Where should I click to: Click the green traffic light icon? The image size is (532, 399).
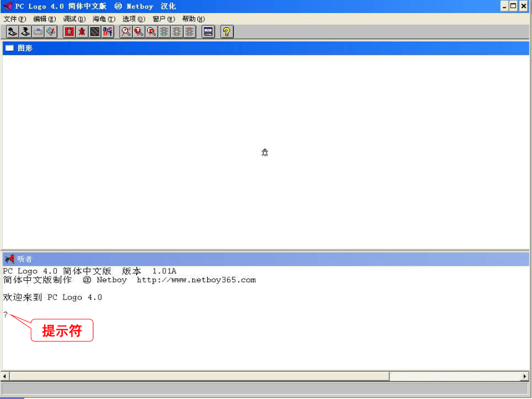pyautogui.click(x=164, y=32)
